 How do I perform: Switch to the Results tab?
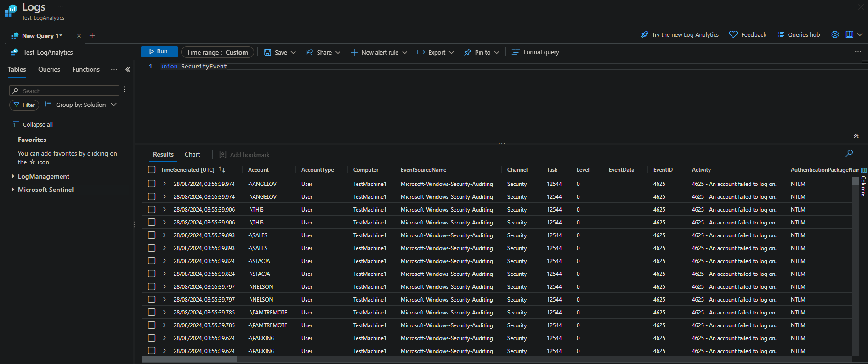coord(163,155)
